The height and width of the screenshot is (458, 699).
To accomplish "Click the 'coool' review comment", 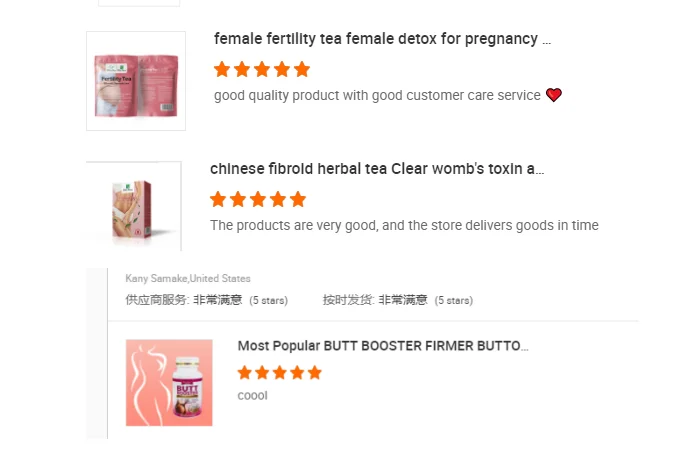I will coord(252,396).
